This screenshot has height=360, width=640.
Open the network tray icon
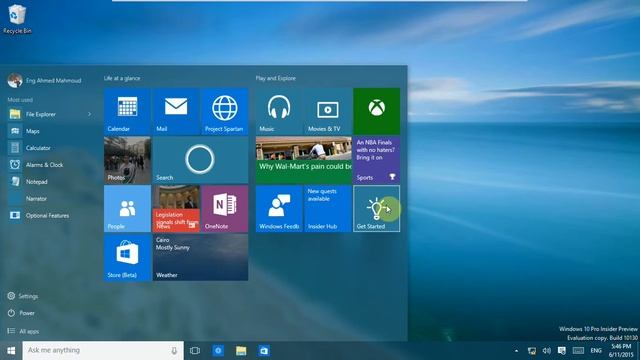point(532,351)
